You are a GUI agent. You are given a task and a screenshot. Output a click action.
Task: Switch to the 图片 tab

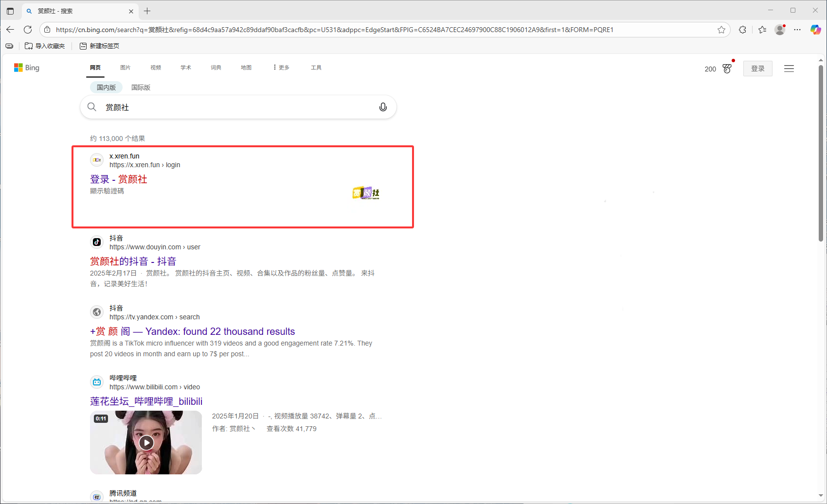coord(125,68)
